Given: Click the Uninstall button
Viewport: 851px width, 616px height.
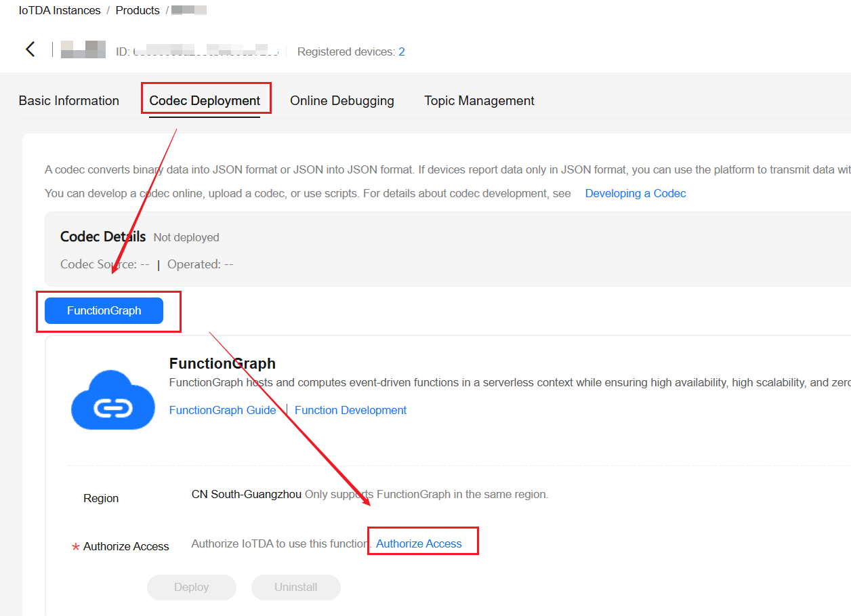Looking at the screenshot, I should (296, 587).
